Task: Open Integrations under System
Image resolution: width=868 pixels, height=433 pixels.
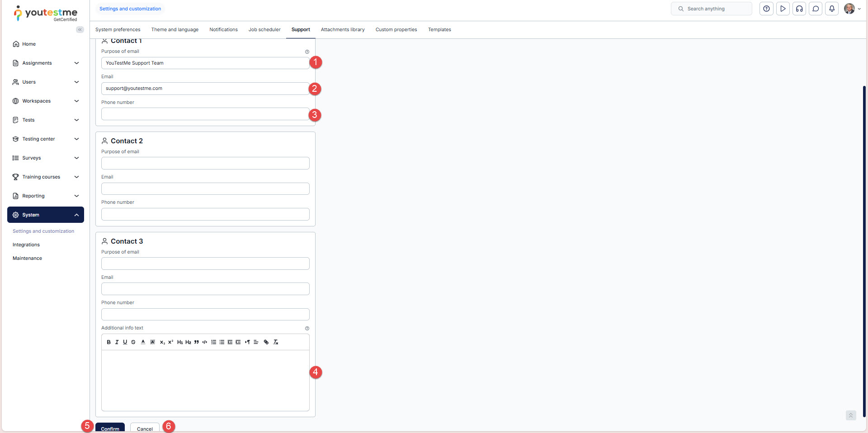Action: pyautogui.click(x=26, y=245)
